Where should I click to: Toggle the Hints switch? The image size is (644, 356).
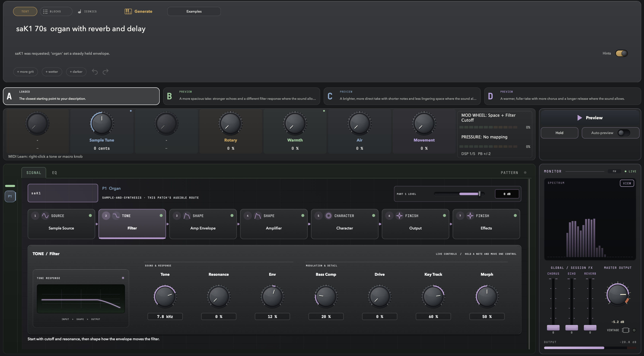click(x=622, y=53)
